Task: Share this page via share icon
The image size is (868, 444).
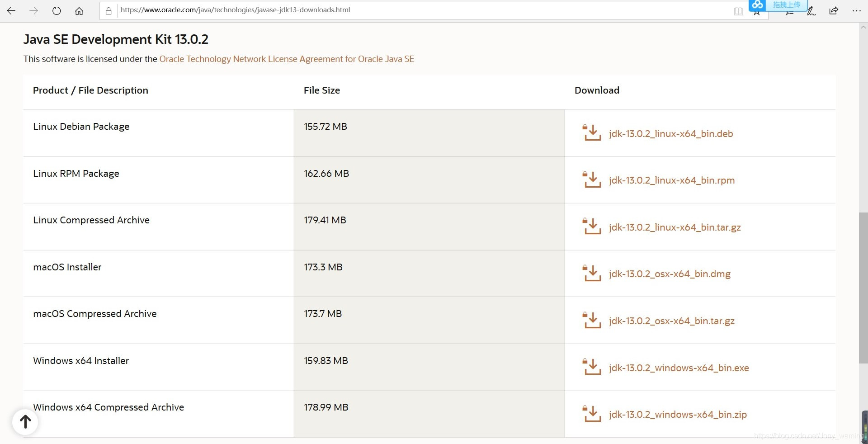Action: click(x=834, y=11)
